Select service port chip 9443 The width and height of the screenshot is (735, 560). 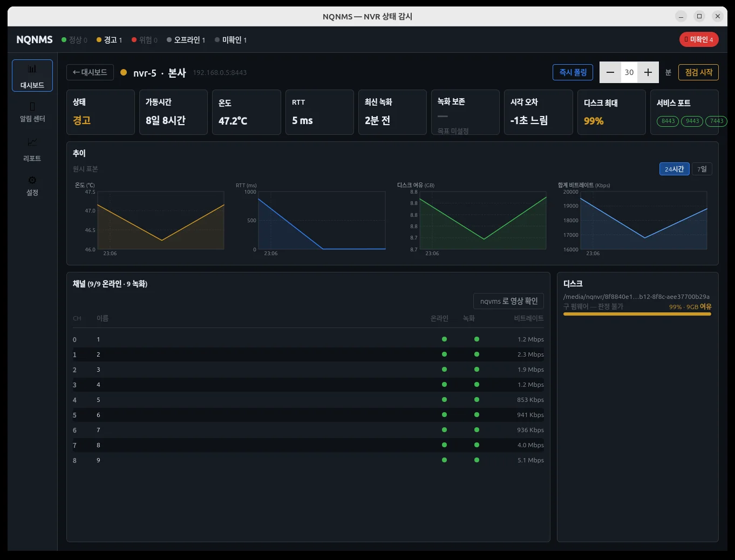coord(692,121)
